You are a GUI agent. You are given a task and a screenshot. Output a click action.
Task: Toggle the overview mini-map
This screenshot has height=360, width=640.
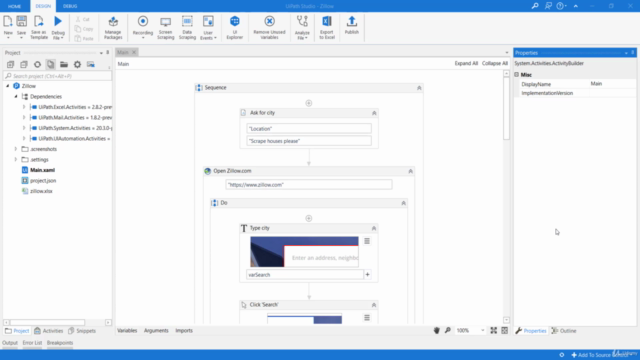point(504,331)
